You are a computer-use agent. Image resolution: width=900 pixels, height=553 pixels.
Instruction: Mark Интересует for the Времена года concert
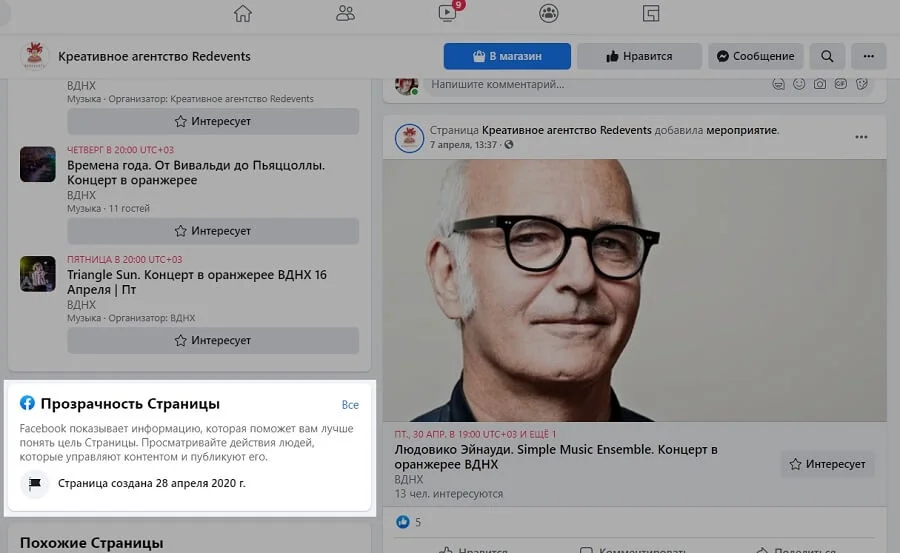(x=213, y=230)
